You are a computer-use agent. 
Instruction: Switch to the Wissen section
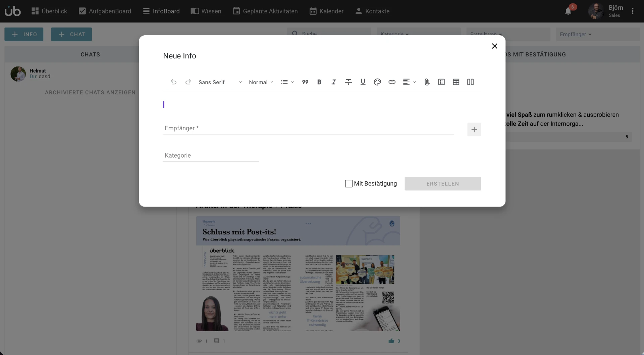tap(206, 11)
